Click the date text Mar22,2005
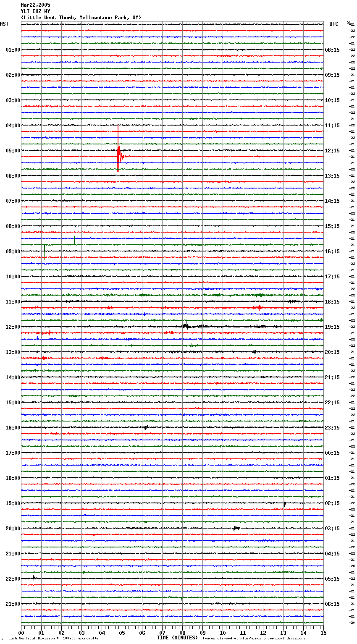Screen dimensions: 357x644 pos(35,5)
